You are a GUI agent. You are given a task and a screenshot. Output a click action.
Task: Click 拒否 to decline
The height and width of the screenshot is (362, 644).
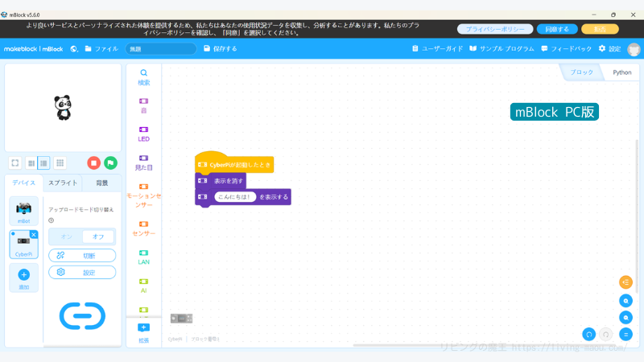click(600, 29)
